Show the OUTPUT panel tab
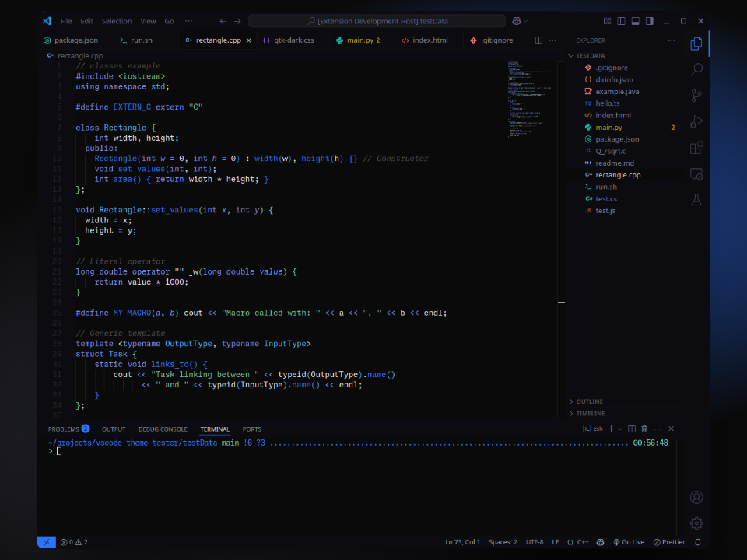747x560 pixels. [x=114, y=429]
